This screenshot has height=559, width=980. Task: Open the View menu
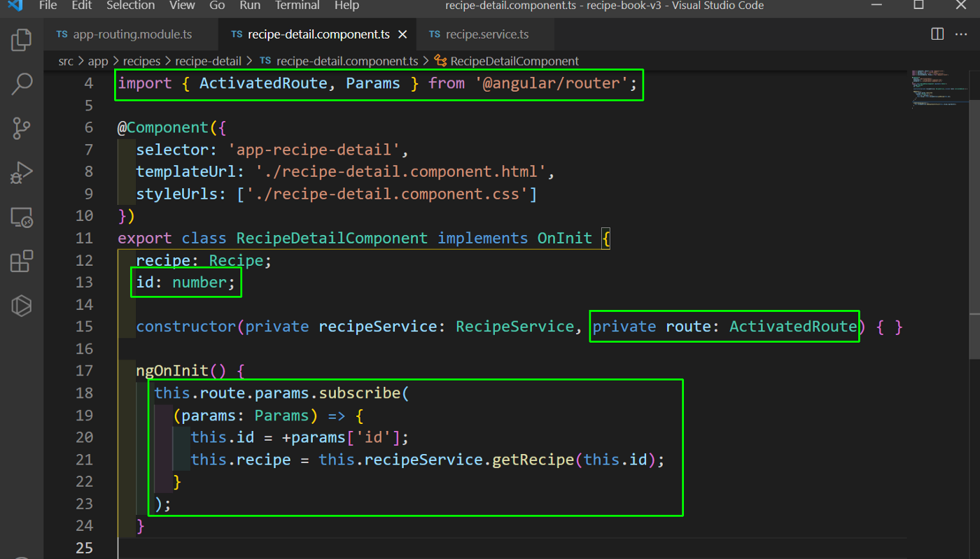182,6
